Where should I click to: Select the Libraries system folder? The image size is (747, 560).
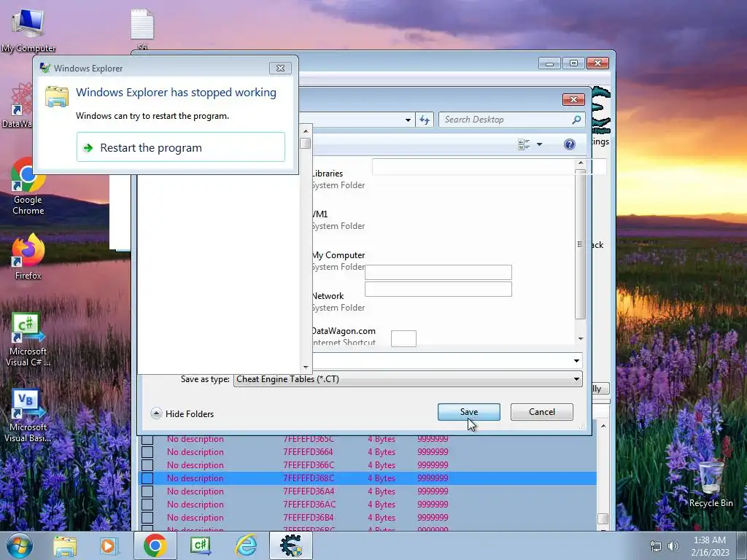tap(338, 179)
